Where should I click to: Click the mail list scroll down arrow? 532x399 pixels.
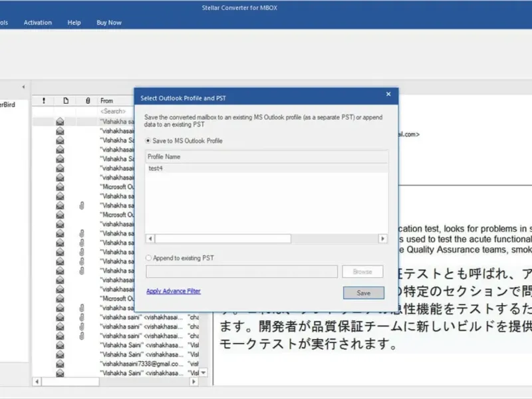coord(203,372)
